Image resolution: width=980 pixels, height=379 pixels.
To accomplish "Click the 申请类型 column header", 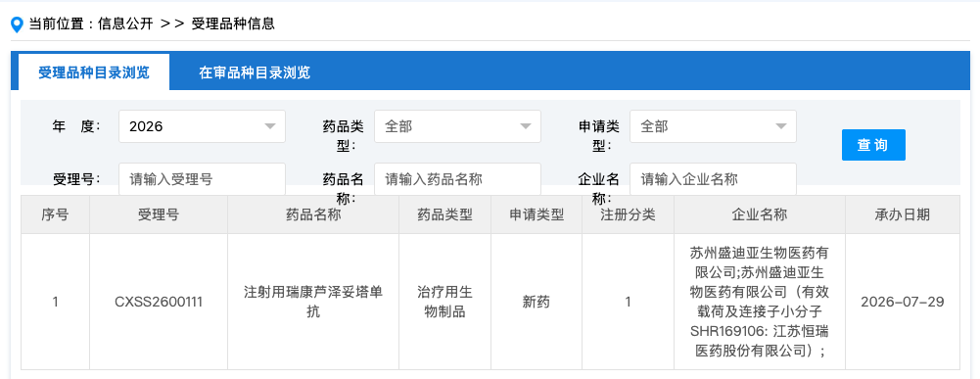I will coord(537,215).
